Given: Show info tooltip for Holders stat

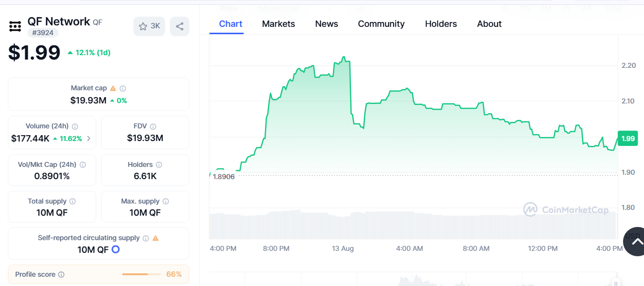Looking at the screenshot, I should tap(159, 165).
